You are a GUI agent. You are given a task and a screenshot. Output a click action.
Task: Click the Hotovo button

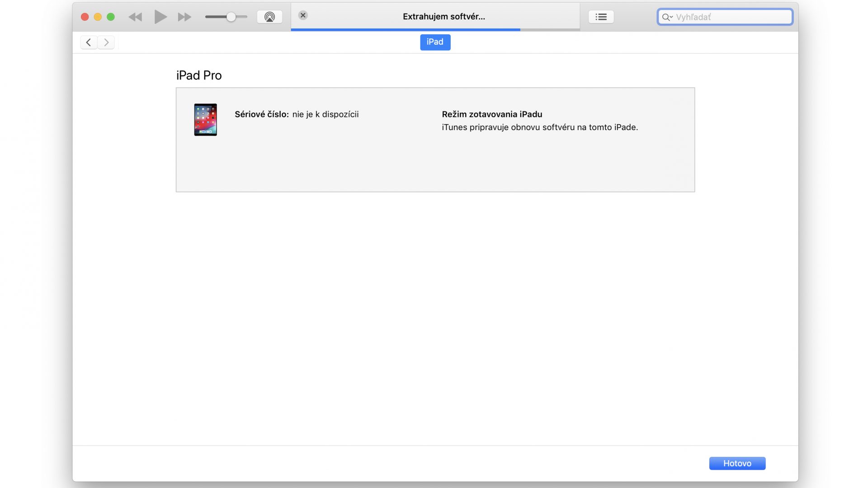click(x=737, y=463)
